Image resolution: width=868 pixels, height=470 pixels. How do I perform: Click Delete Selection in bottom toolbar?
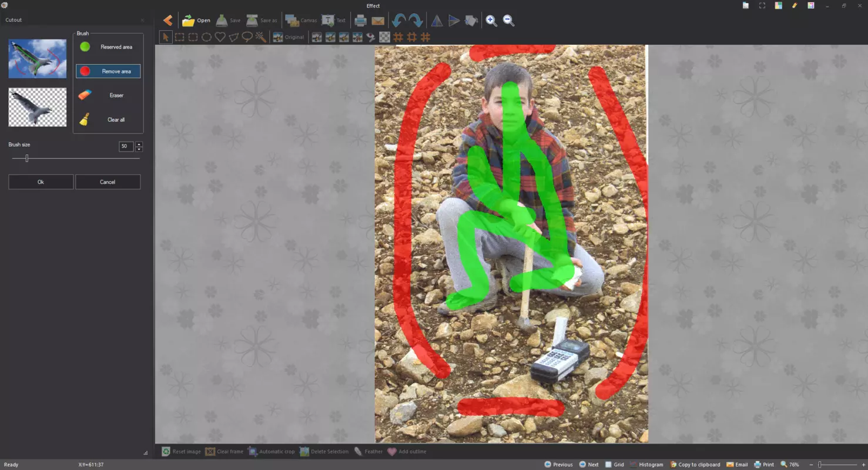point(324,452)
